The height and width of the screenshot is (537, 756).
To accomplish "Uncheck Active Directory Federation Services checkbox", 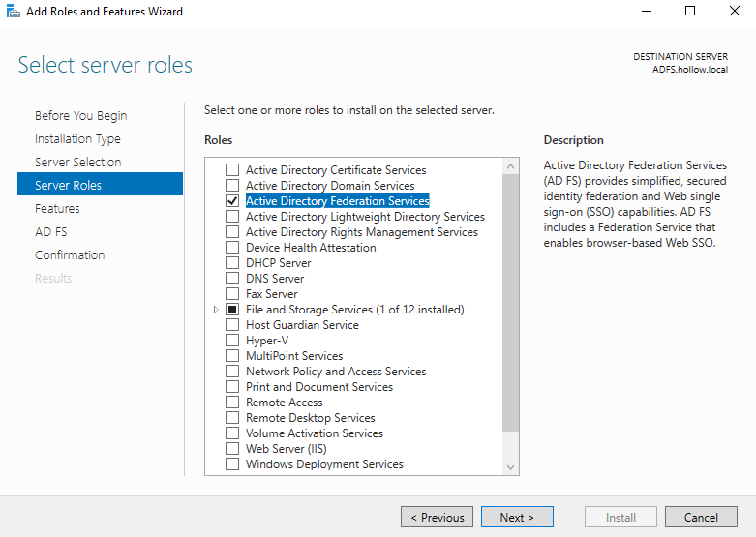I will pyautogui.click(x=232, y=201).
